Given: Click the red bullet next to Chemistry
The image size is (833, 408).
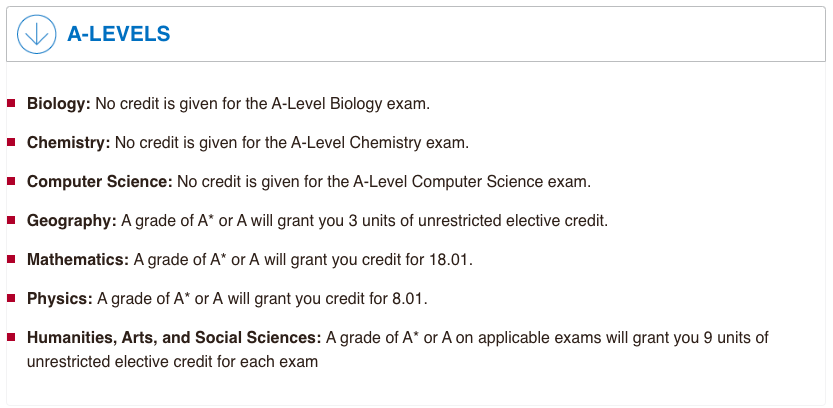Looking at the screenshot, I should click(11, 142).
